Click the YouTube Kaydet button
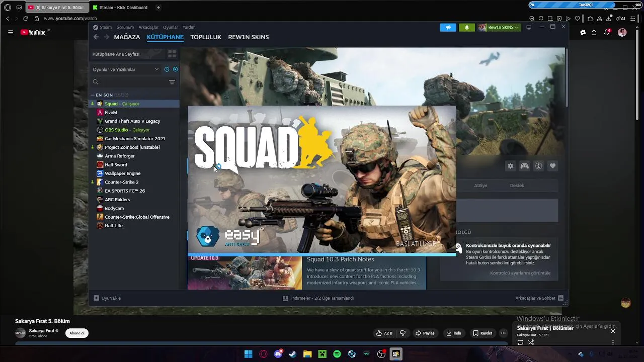 482,333
